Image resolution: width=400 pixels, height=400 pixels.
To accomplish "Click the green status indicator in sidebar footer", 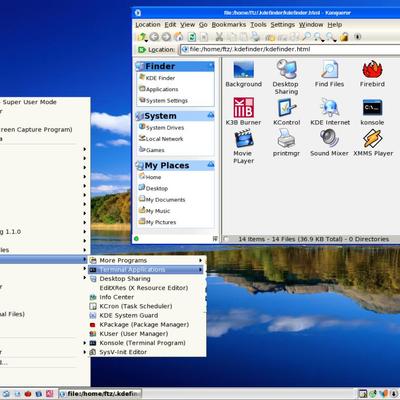I will tap(136, 239).
